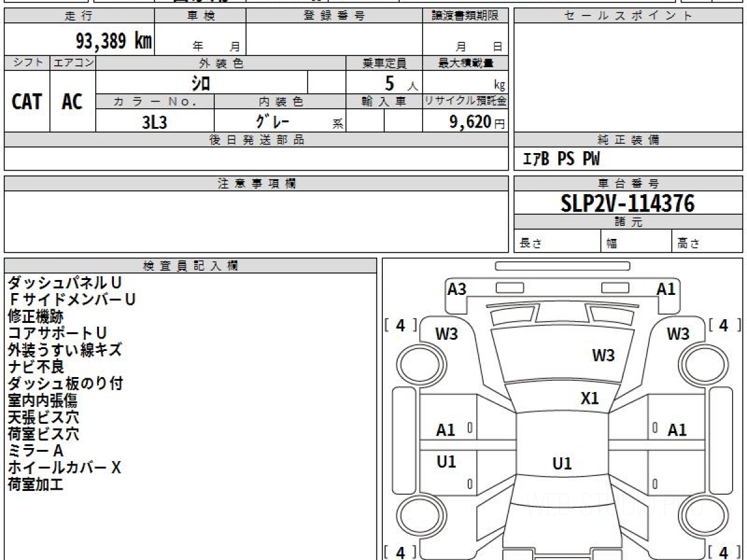The image size is (747, 560).
Task: Click the リサイクル預託金 header
Action: 465,101
